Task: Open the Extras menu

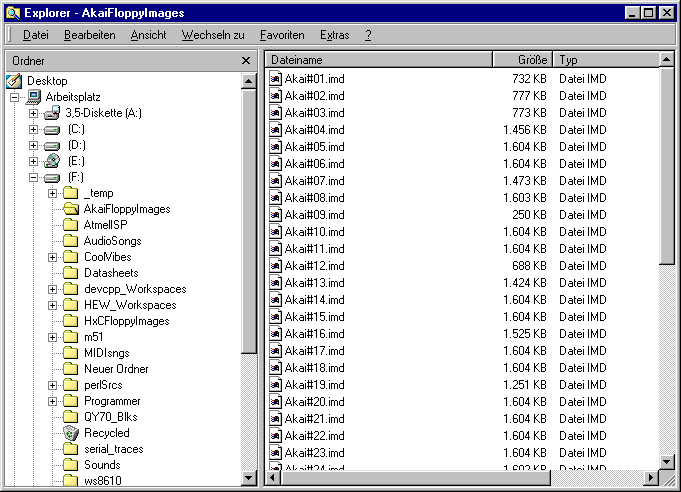Action: pyautogui.click(x=334, y=35)
